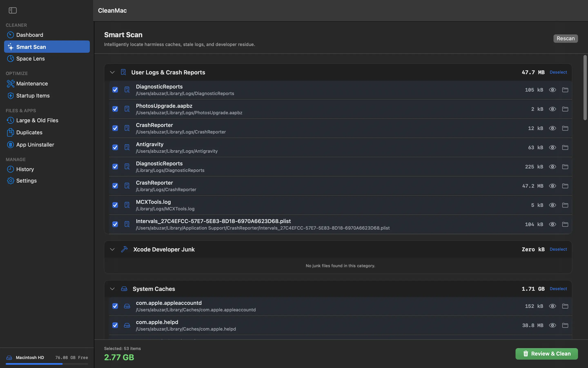Click the User Logs category document icon

[x=124, y=72]
